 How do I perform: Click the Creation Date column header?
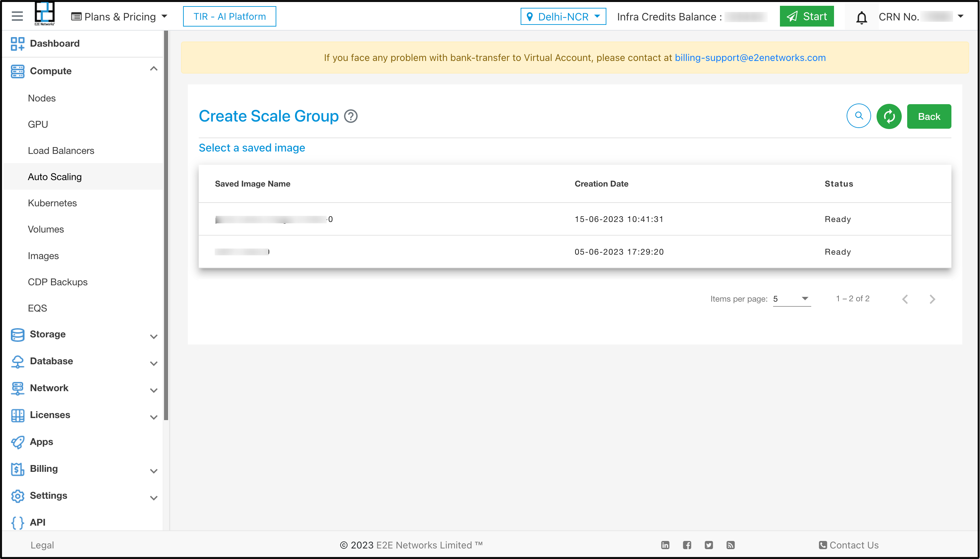(601, 183)
